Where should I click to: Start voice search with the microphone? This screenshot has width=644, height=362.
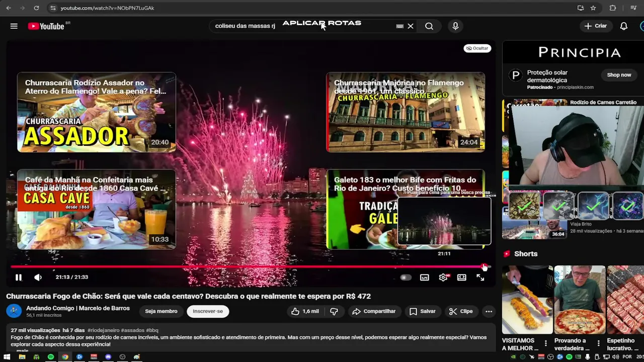click(x=455, y=26)
